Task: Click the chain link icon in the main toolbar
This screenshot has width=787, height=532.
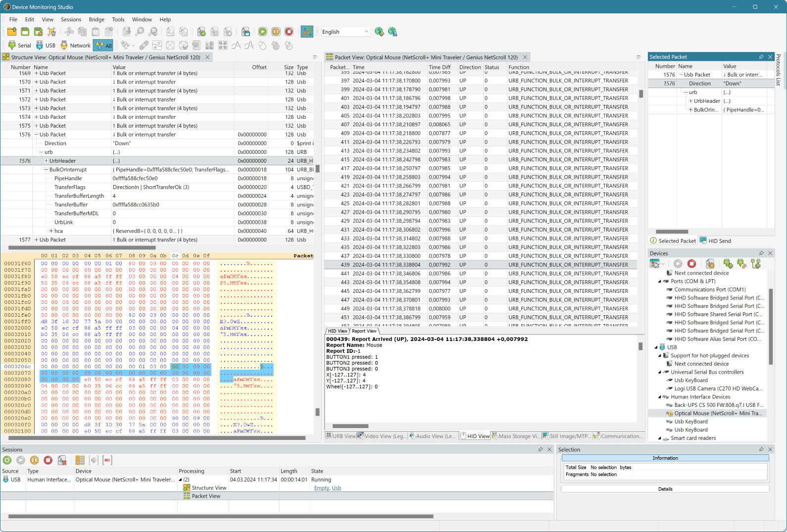Action: 307,32
